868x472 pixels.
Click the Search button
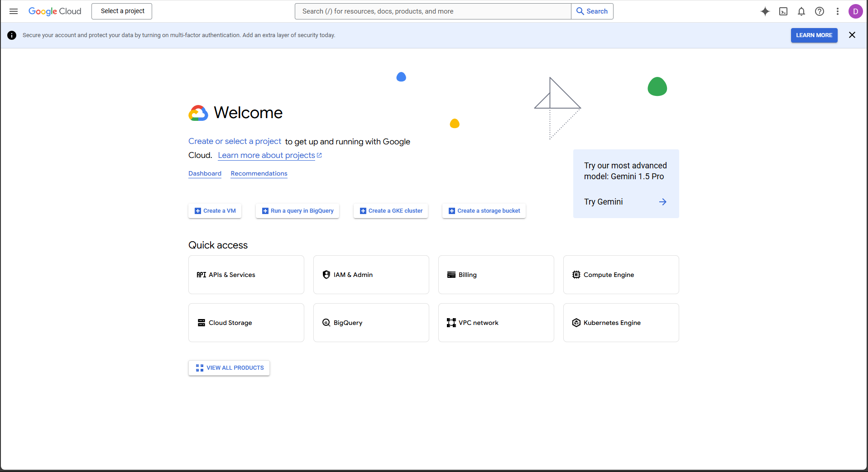[592, 11]
